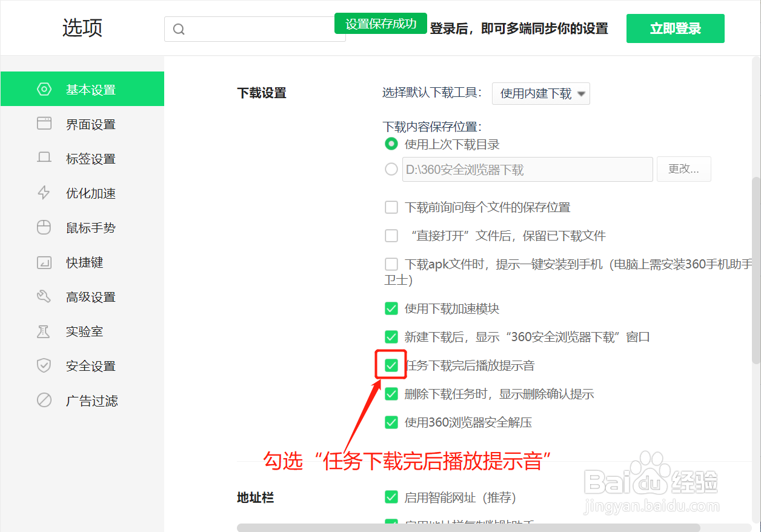
Task: Click the 快捷键 keyboard icon
Action: point(44,262)
